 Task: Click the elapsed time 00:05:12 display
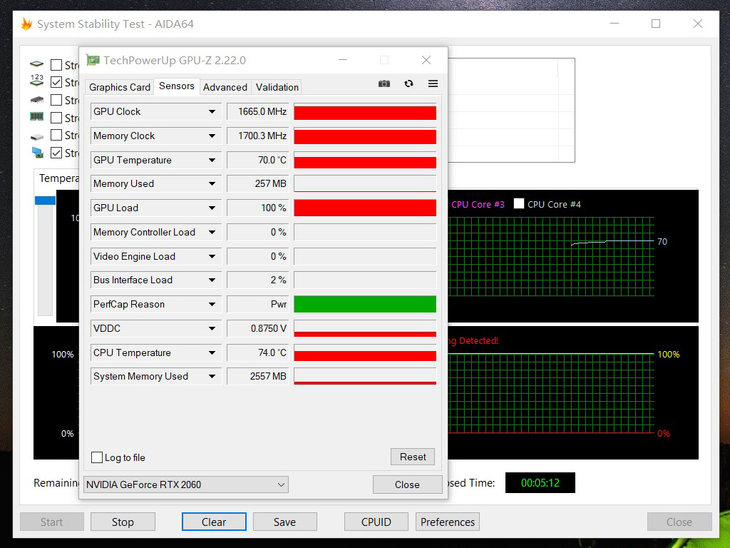[540, 483]
